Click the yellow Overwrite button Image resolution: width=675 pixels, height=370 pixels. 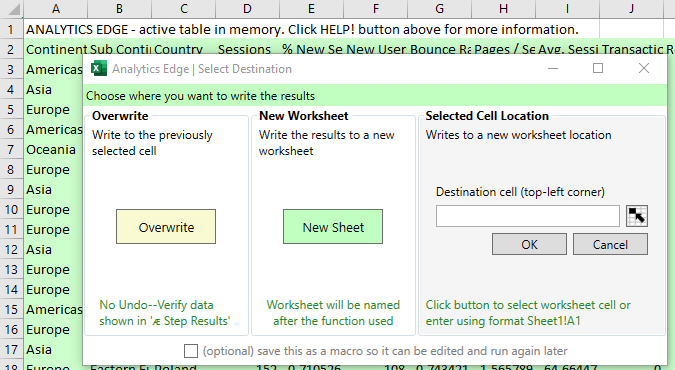(166, 227)
